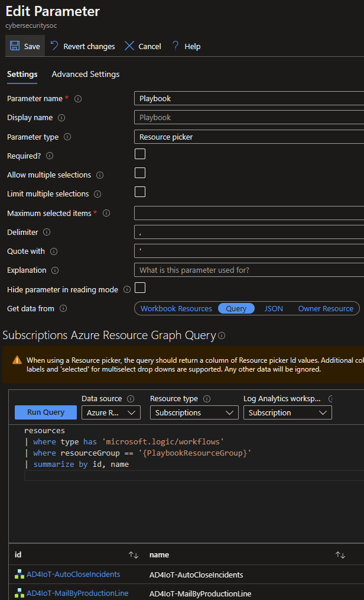Click the Revert changes undo icon
This screenshot has height=600, width=364.
pos(54,46)
